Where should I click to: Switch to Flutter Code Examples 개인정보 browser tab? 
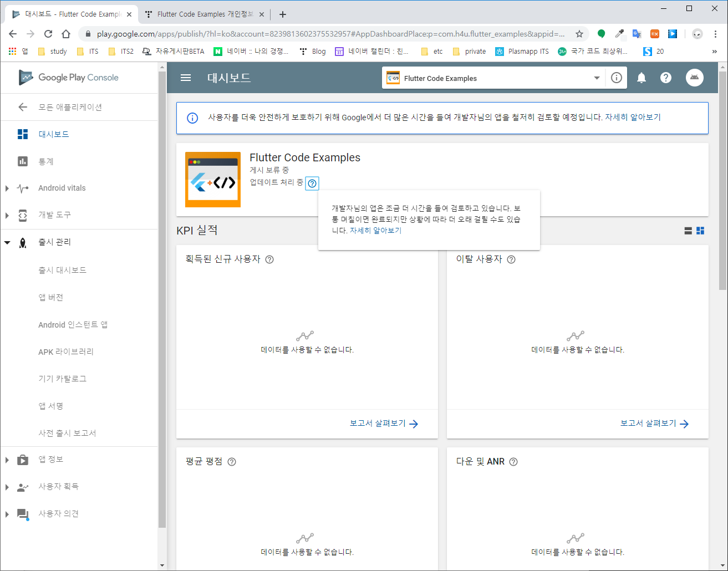pyautogui.click(x=204, y=14)
